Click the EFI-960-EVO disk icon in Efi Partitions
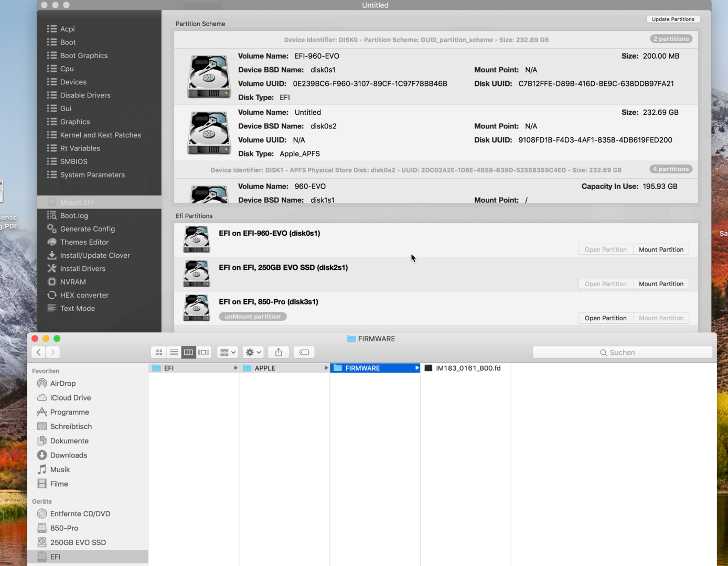This screenshot has width=728, height=566. 197,240
